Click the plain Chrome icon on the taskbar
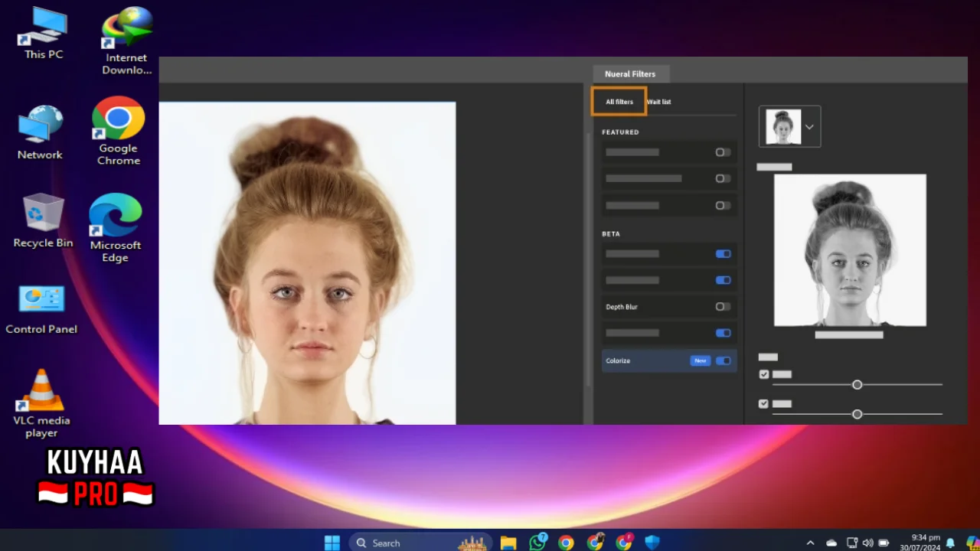Viewport: 980px width, 551px height. (566, 543)
